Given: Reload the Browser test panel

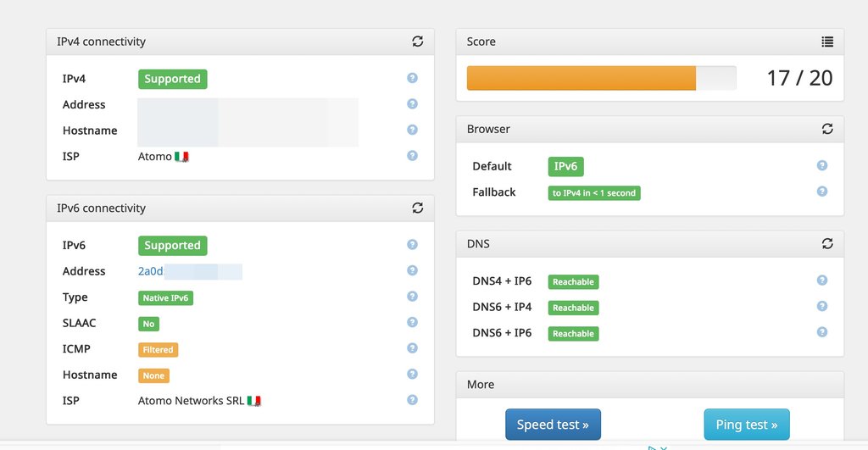Looking at the screenshot, I should (827, 129).
